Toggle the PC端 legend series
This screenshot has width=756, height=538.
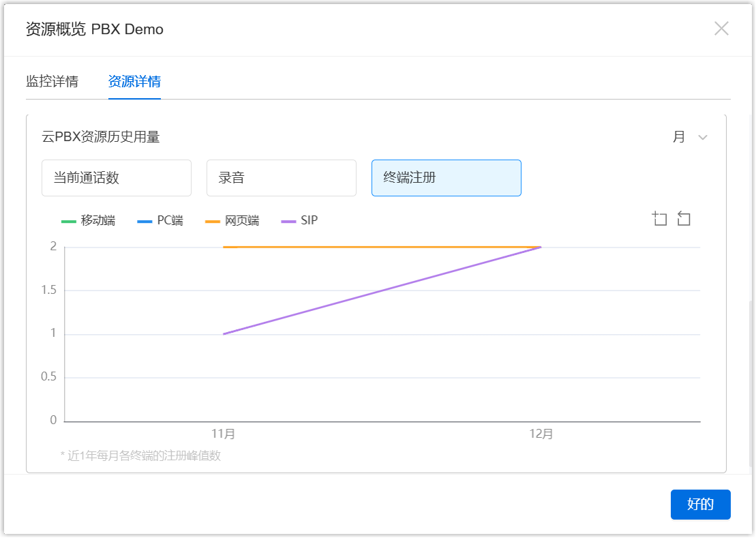[161, 220]
